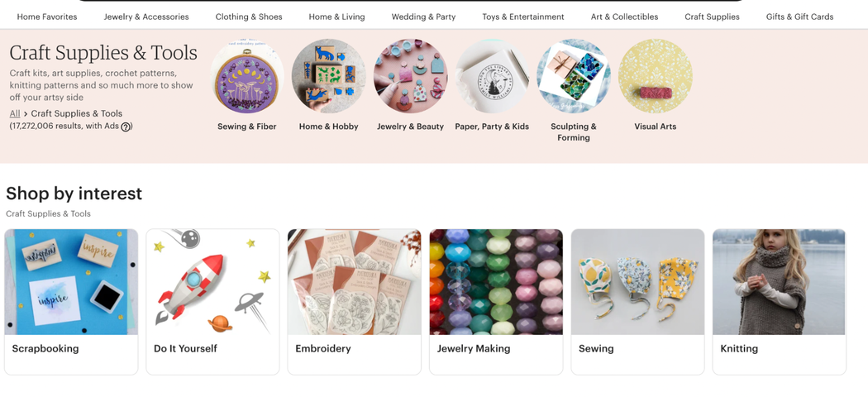This screenshot has width=868, height=397.
Task: Click the All breadcrumb link
Action: point(15,113)
